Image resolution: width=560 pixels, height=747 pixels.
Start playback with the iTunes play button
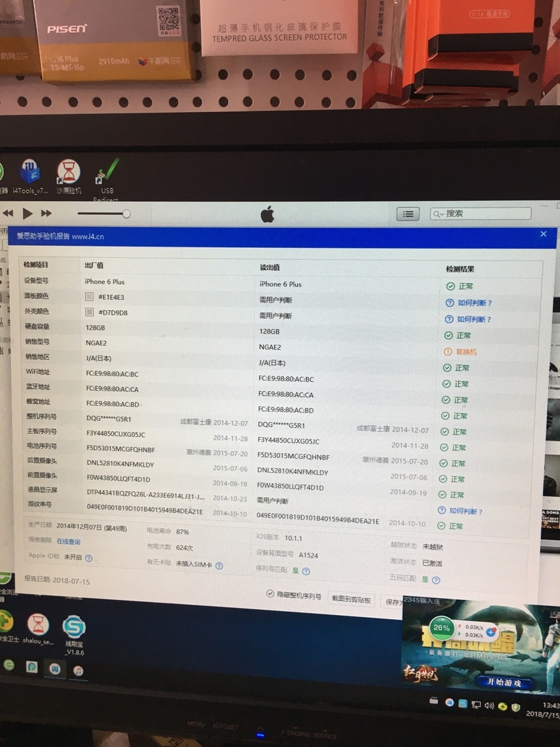28,214
